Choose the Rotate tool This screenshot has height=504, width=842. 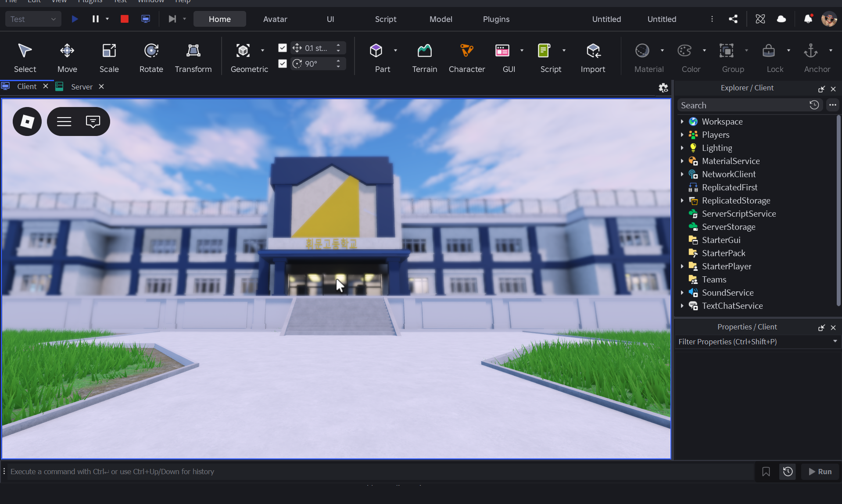(x=151, y=58)
